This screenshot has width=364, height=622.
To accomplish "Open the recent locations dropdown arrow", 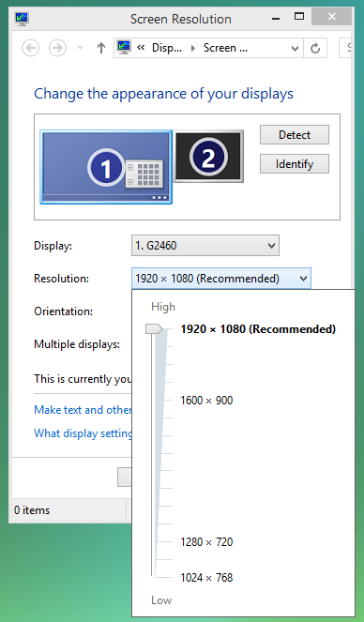I will click(x=80, y=48).
